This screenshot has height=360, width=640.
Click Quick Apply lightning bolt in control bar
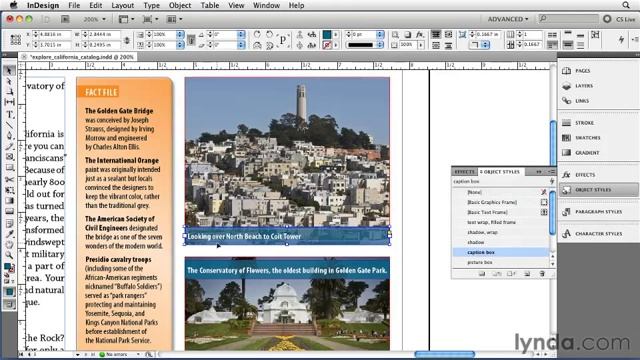coord(621,39)
